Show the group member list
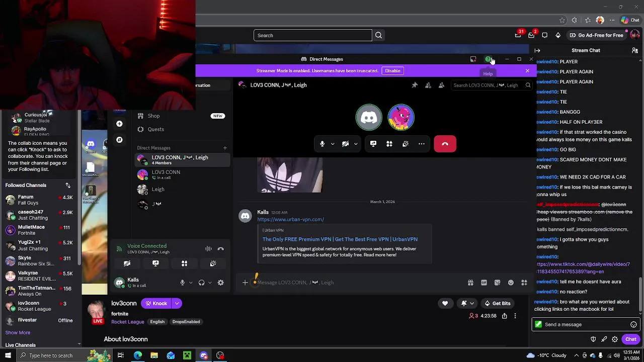Image resolution: width=644 pixels, height=362 pixels. point(441,85)
